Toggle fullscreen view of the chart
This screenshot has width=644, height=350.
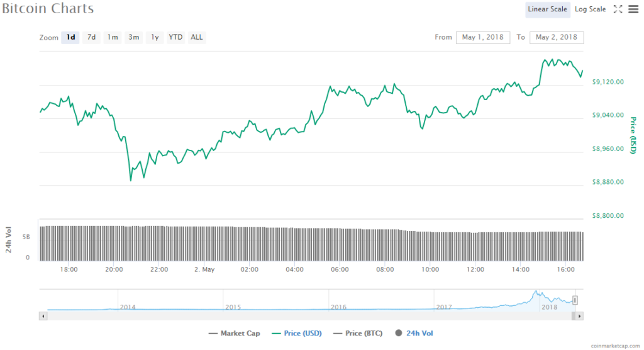tap(618, 9)
